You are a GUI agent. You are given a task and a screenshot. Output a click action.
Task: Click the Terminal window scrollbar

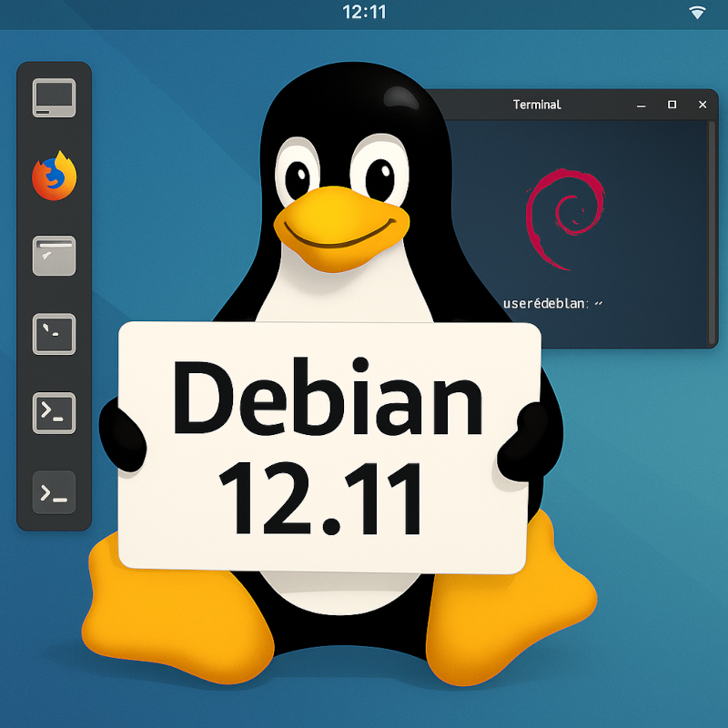pos(712,232)
